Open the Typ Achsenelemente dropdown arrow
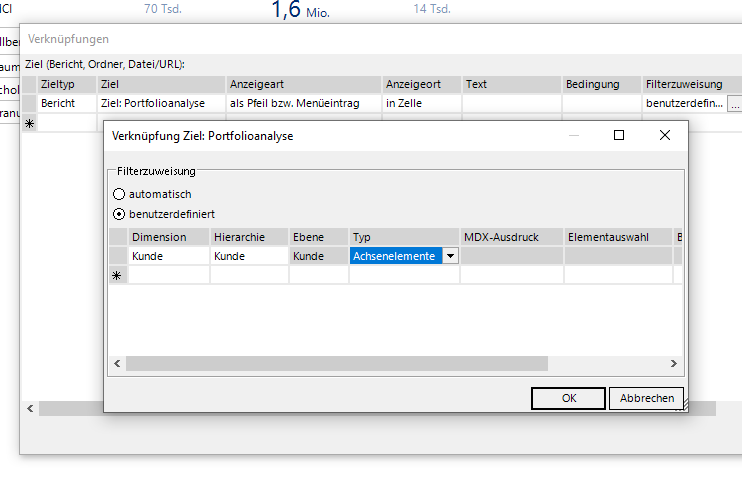Image resolution: width=742 pixels, height=477 pixels. (450, 256)
